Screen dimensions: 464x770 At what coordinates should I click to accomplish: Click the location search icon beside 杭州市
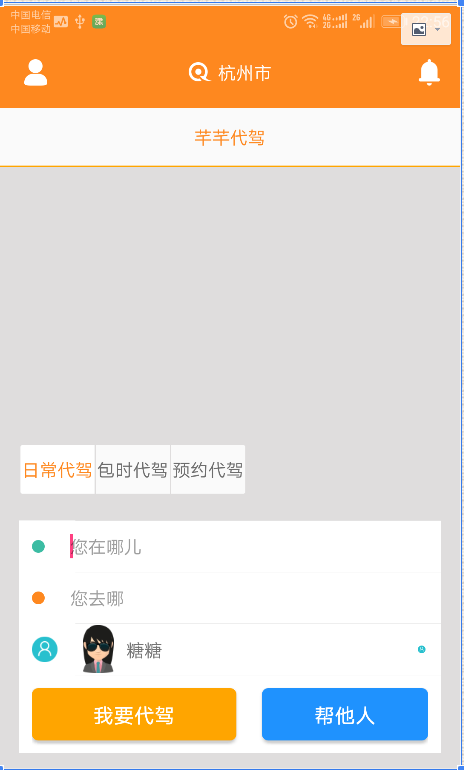(x=199, y=73)
